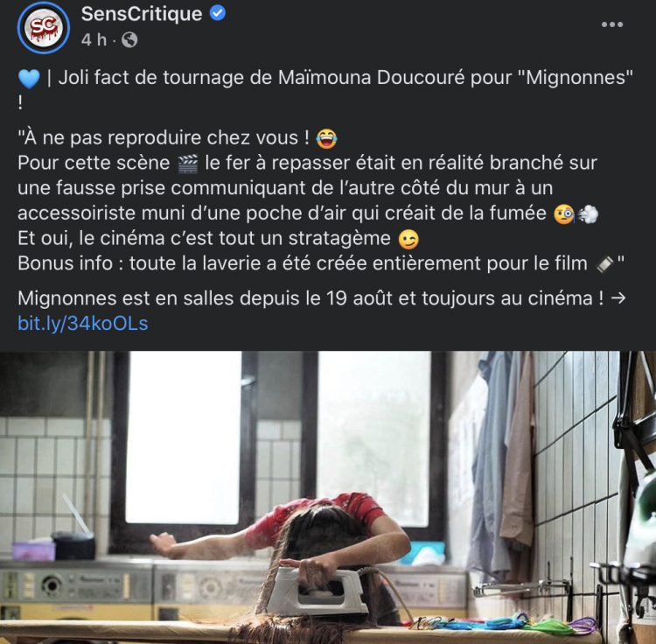Tap the '4 h' post timestamp
The image size is (656, 644).
coord(94,40)
